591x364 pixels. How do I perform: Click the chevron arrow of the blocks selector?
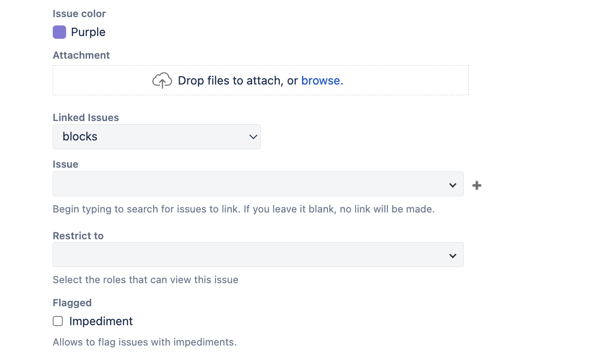click(253, 137)
